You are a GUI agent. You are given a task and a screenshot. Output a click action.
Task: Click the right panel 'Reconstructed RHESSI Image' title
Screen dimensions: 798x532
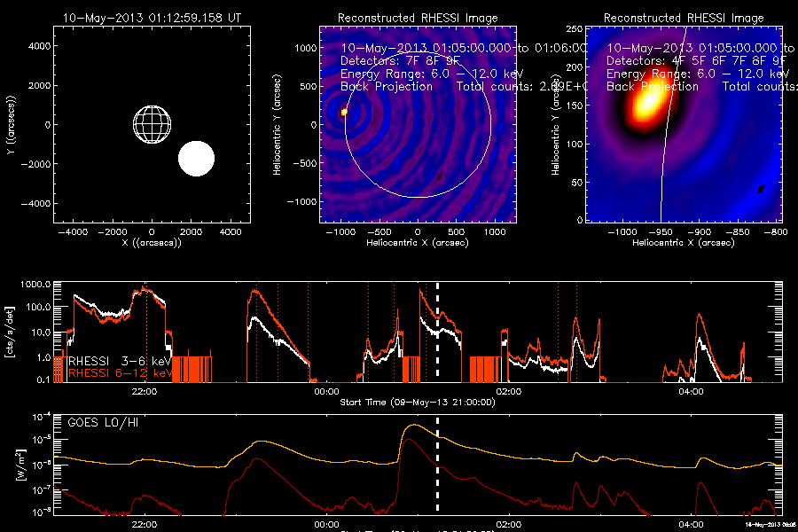[x=684, y=19]
